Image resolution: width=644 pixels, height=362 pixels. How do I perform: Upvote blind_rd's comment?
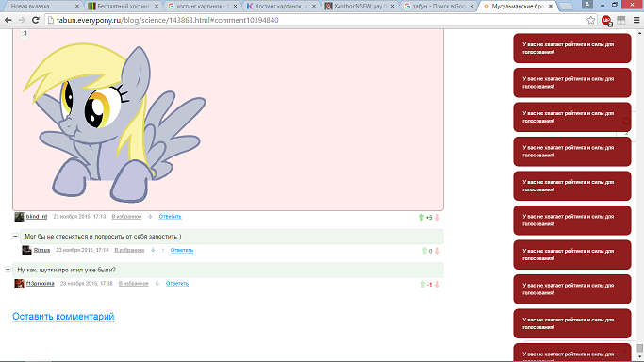click(421, 217)
